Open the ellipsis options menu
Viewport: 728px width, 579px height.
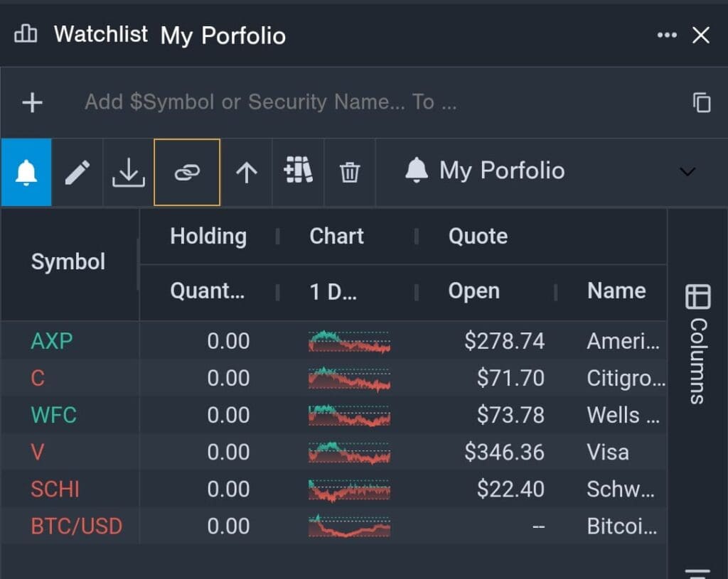click(x=667, y=33)
